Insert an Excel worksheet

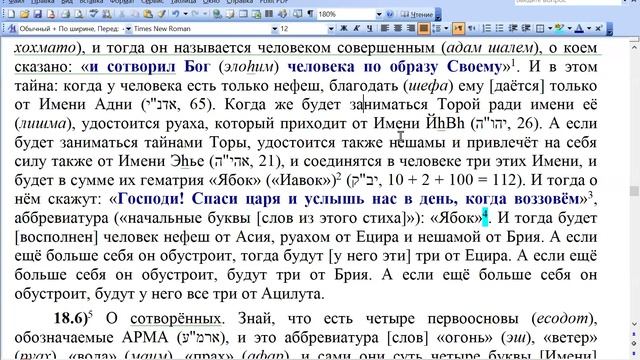(256, 14)
